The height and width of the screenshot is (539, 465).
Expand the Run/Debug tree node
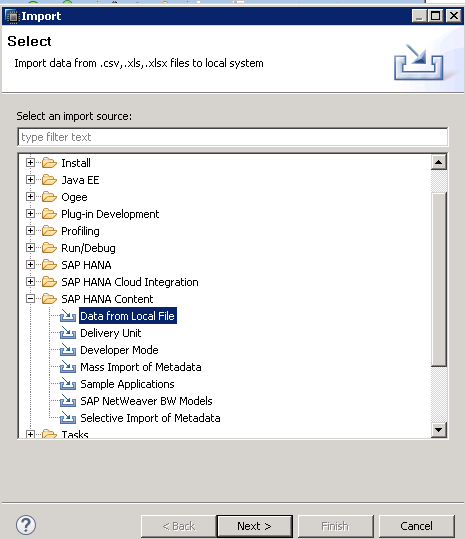point(30,248)
